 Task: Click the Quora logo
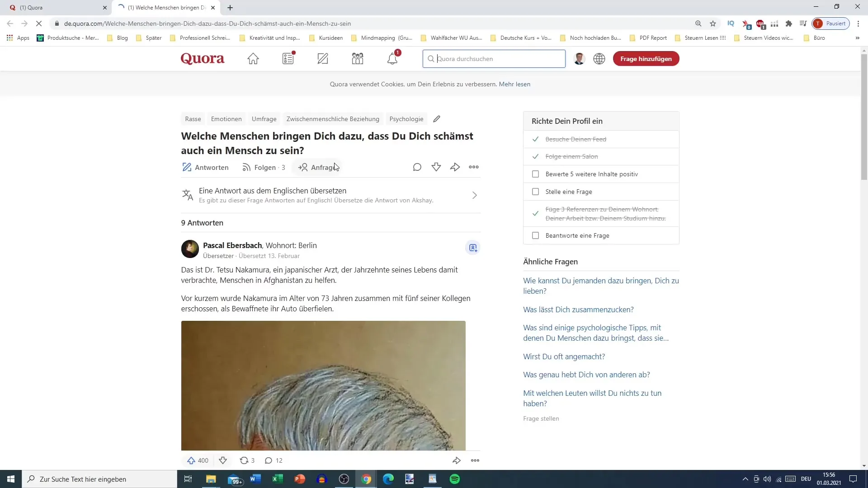203,59
